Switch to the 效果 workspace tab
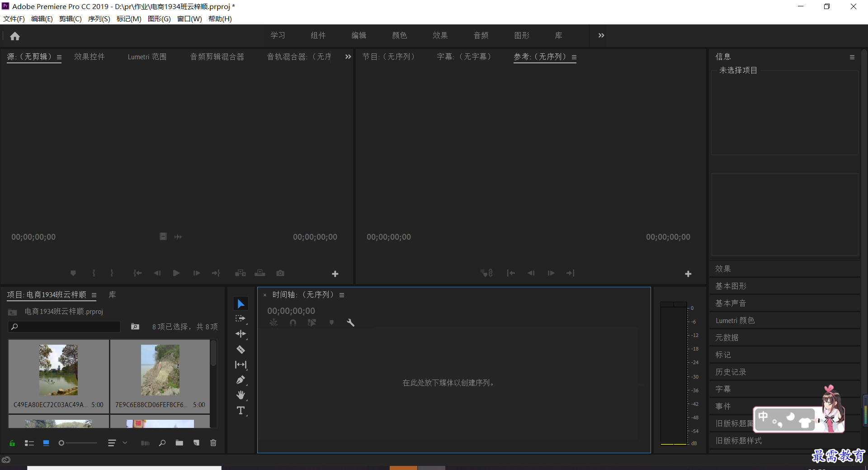Image resolution: width=868 pixels, height=470 pixels. [x=440, y=35]
